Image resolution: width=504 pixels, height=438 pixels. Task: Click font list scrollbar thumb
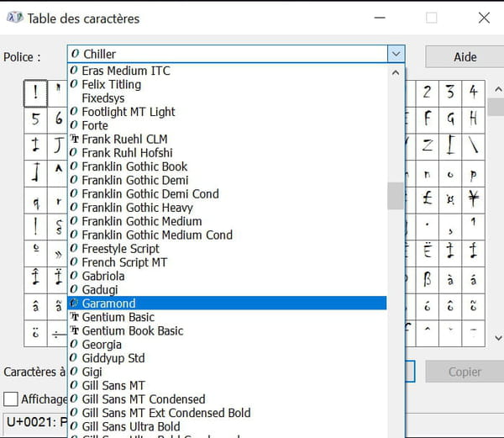(x=396, y=196)
